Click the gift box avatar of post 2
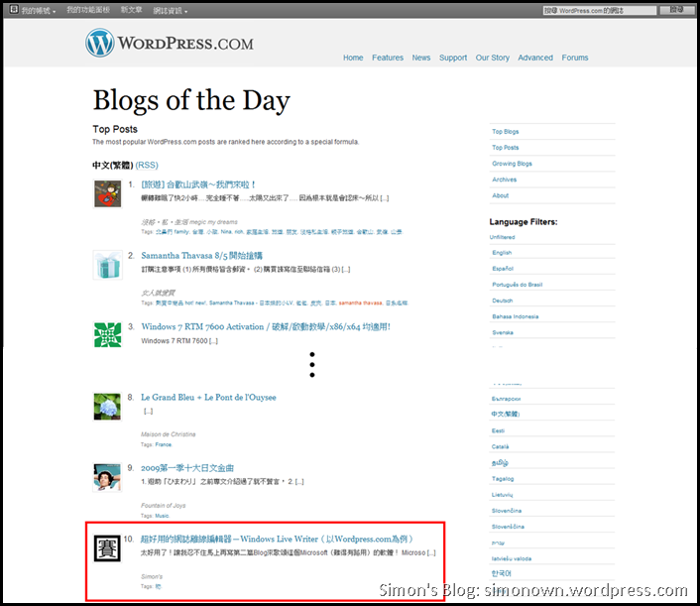Viewport: 700px width, 606px height. 108,265
